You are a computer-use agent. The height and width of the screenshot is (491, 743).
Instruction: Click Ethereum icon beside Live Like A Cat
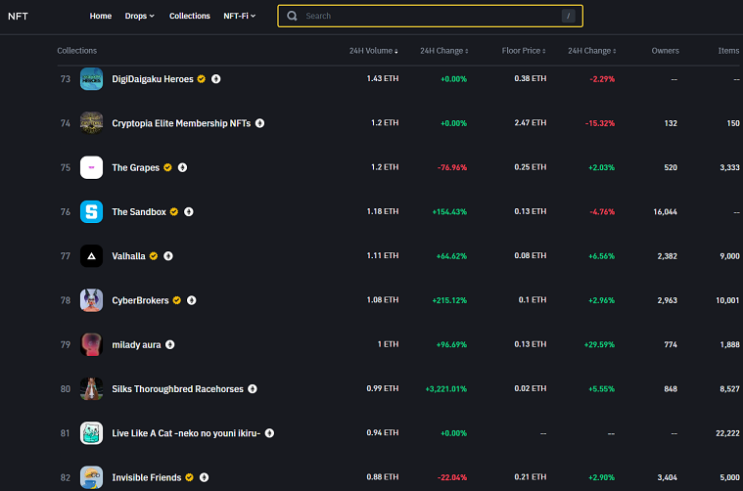(269, 433)
